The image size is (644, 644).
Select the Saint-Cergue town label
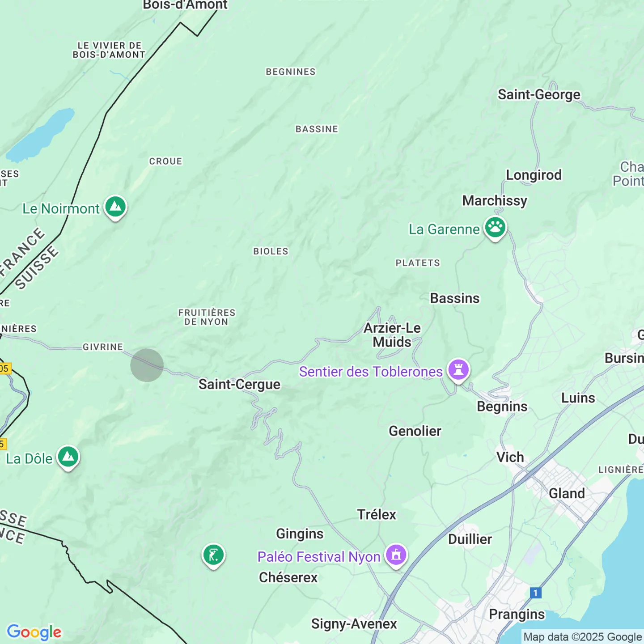tap(239, 384)
